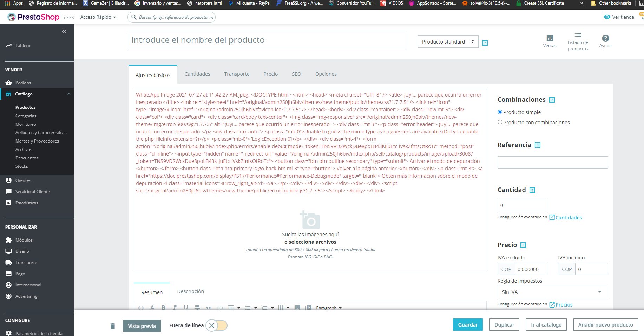This screenshot has width=644, height=336.
Task: Click the Duplicar button
Action: (504, 325)
